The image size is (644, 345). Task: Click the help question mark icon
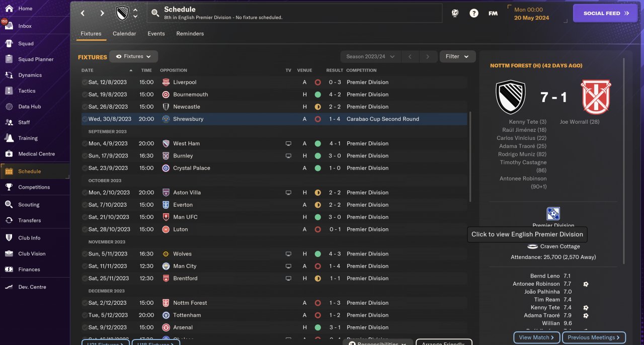click(x=474, y=14)
